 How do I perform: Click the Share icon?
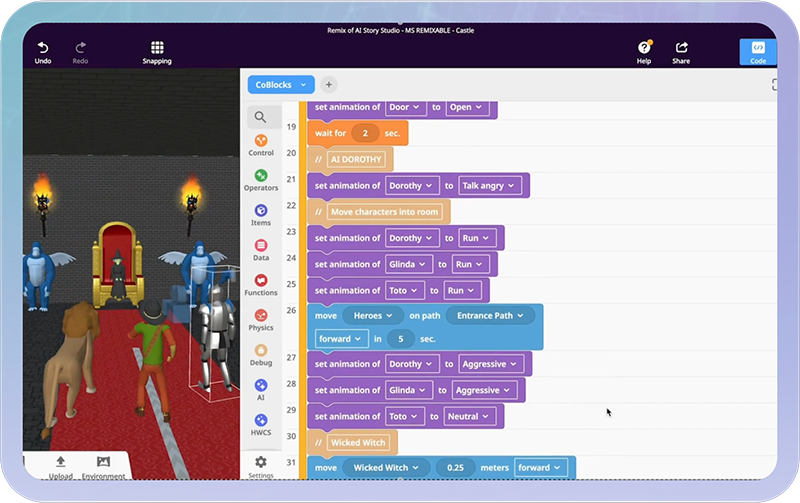click(x=681, y=47)
